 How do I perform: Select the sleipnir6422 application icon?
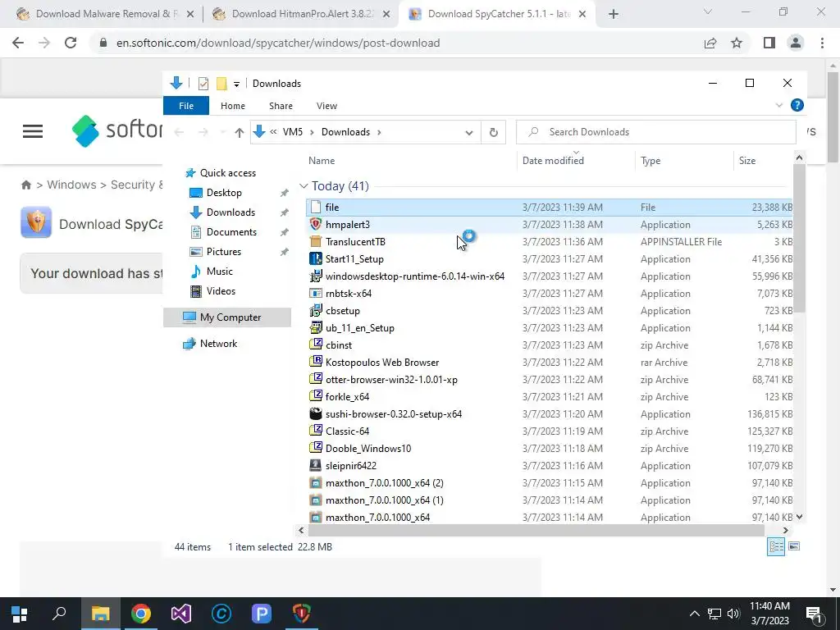tap(316, 466)
